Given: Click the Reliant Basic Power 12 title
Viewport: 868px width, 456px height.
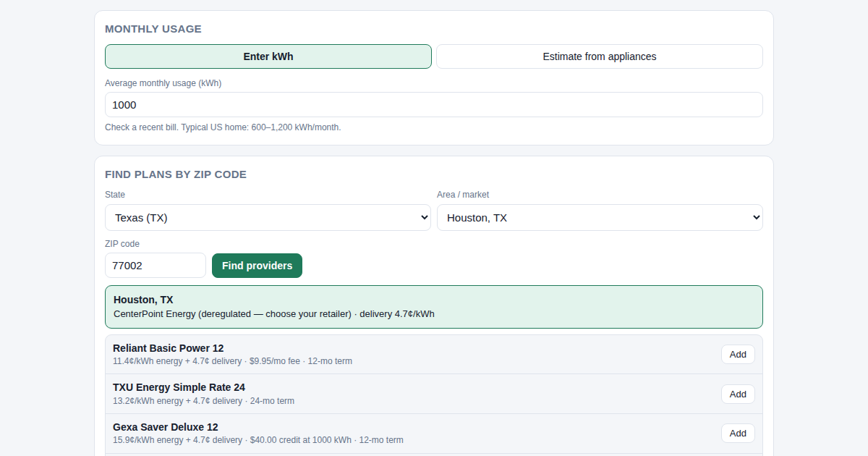Looking at the screenshot, I should click(x=169, y=348).
